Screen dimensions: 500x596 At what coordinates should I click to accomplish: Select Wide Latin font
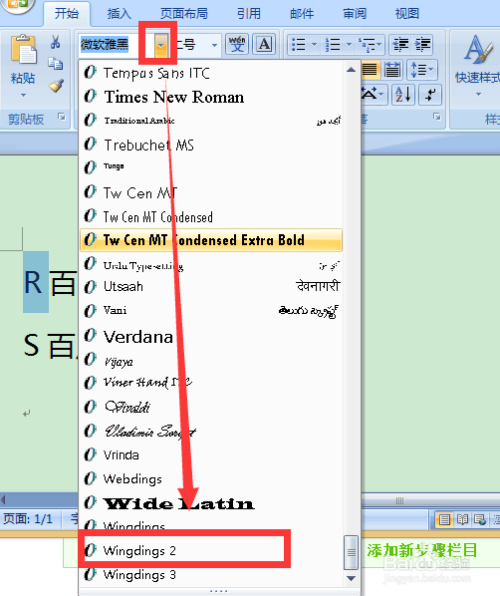[x=211, y=503]
